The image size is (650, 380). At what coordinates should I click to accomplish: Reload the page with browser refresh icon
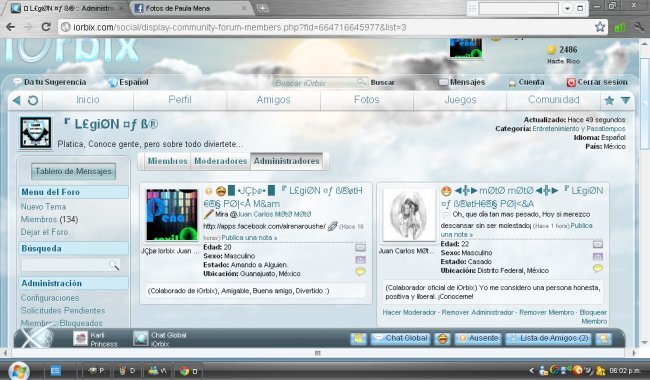46,27
